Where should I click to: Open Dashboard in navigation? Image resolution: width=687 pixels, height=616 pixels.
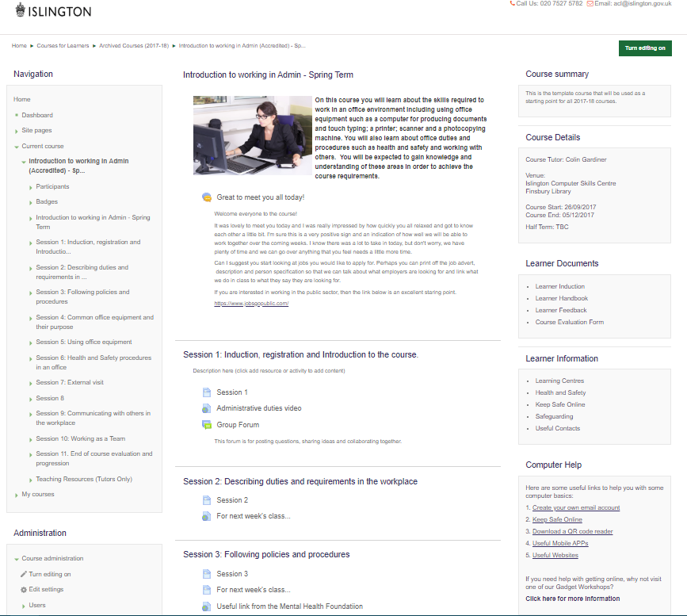point(37,115)
